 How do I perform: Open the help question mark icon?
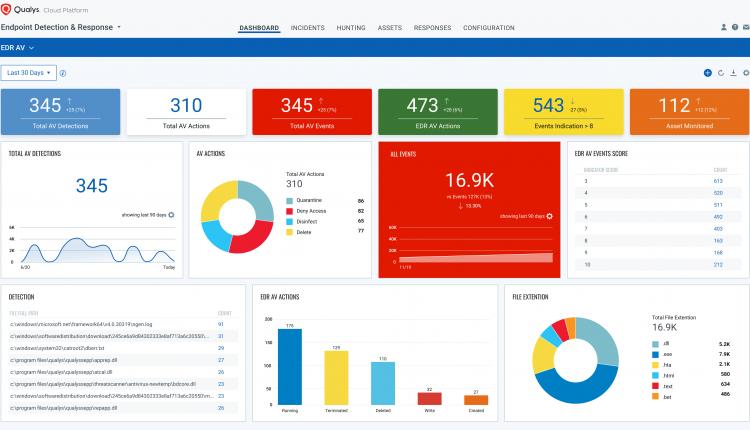pyautogui.click(x=735, y=27)
